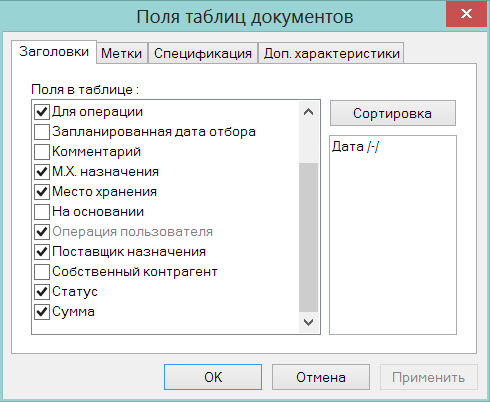Enable the На основании checkbox

(x=42, y=212)
